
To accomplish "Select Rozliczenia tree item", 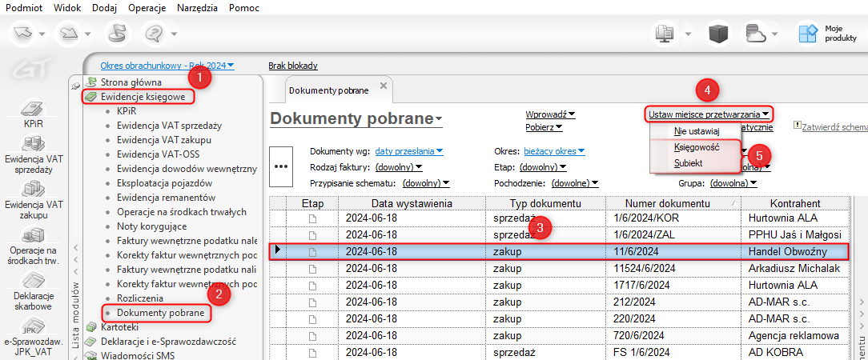I will tap(140, 298).
